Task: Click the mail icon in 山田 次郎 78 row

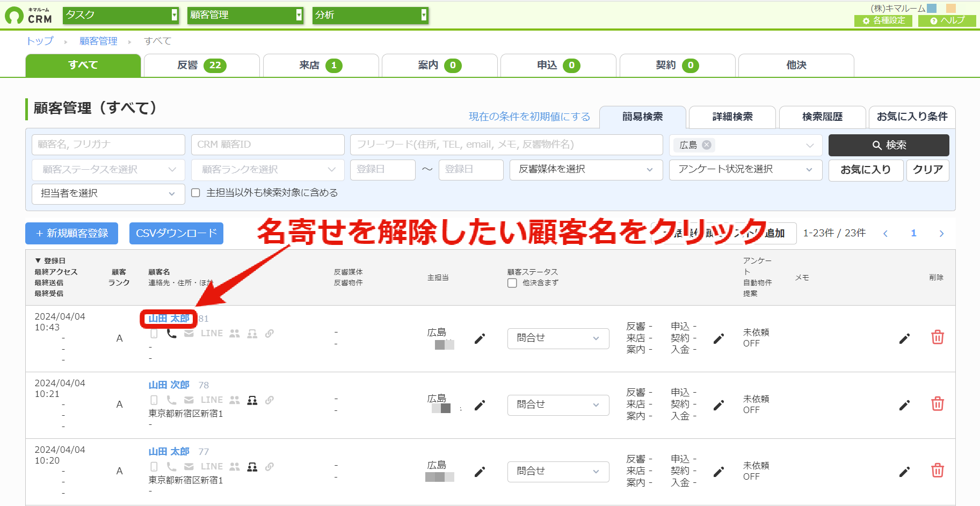Action: tap(189, 400)
